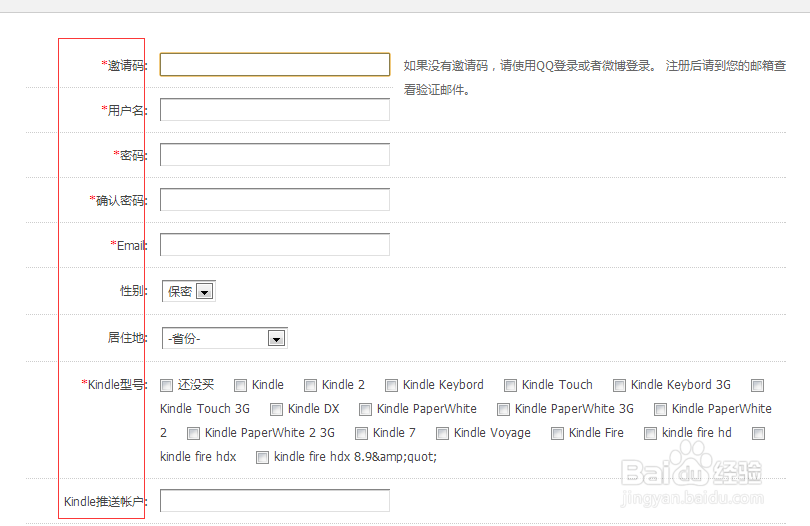Check the Kindle Fire checkbox

(x=557, y=433)
